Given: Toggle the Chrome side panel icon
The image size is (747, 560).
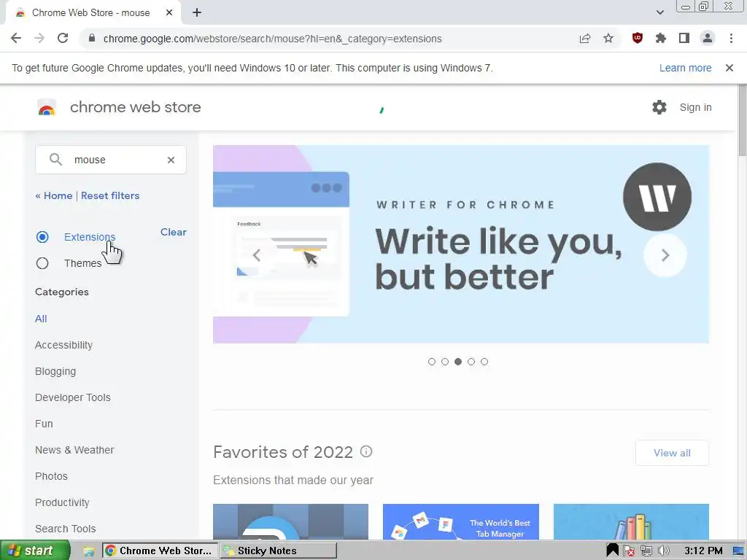Looking at the screenshot, I should click(684, 38).
